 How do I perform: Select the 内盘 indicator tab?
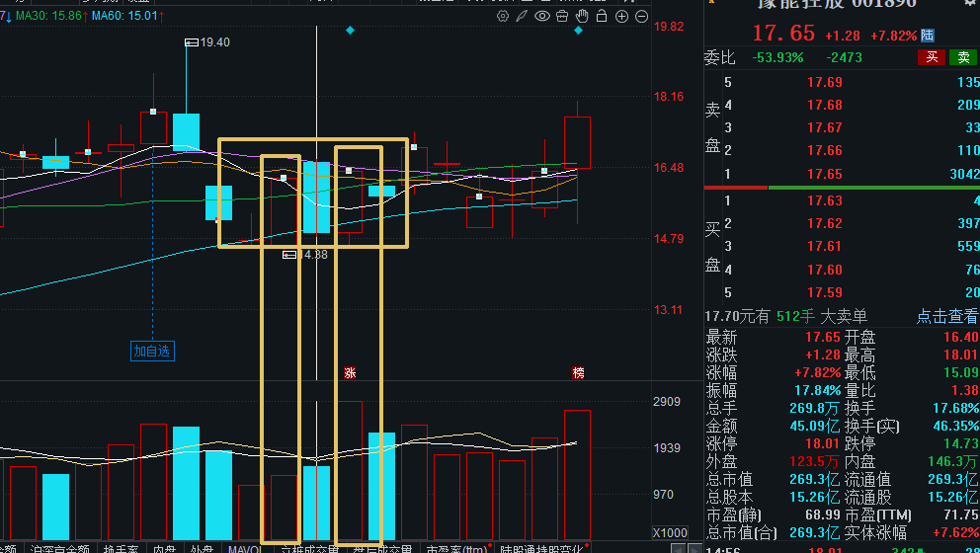tap(164, 549)
